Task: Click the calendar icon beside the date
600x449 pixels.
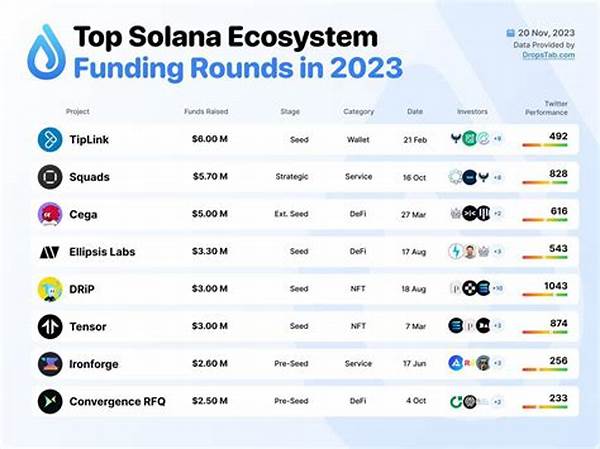Action: point(509,33)
